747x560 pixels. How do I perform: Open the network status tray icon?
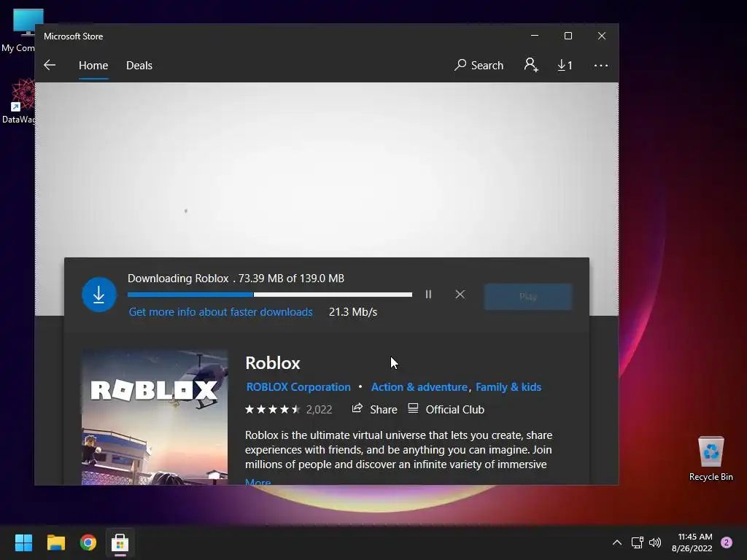(x=637, y=542)
